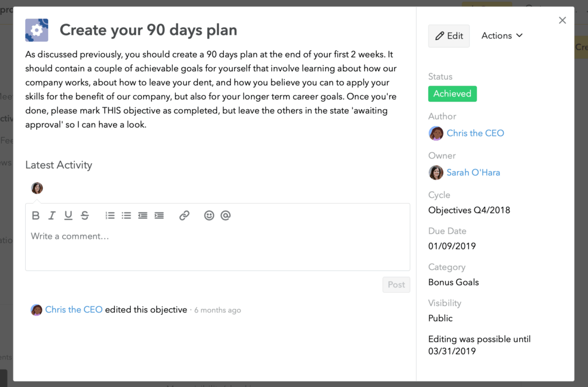
Task: Click Chris the CEO in activity feed
Action: (x=74, y=309)
